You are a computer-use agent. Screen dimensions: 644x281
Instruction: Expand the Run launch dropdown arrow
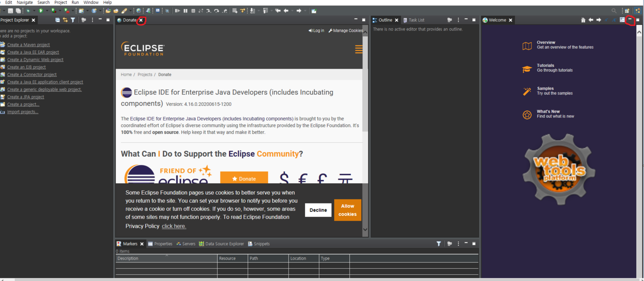pos(47,11)
